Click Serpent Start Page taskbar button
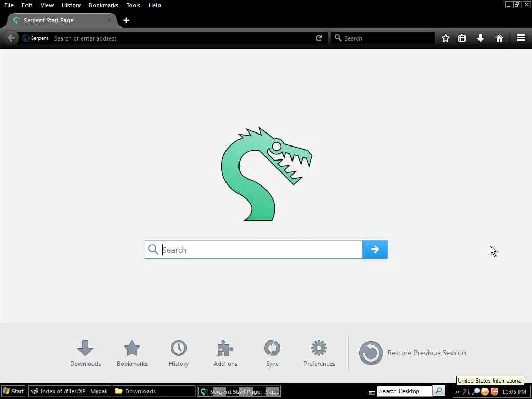This screenshot has width=532, height=399. [x=239, y=392]
